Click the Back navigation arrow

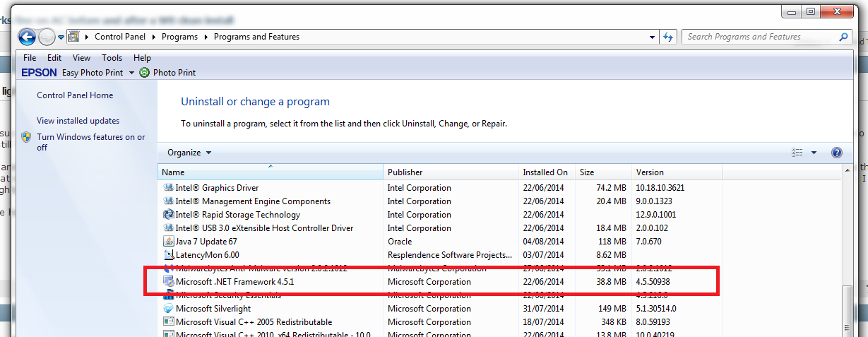pos(28,37)
